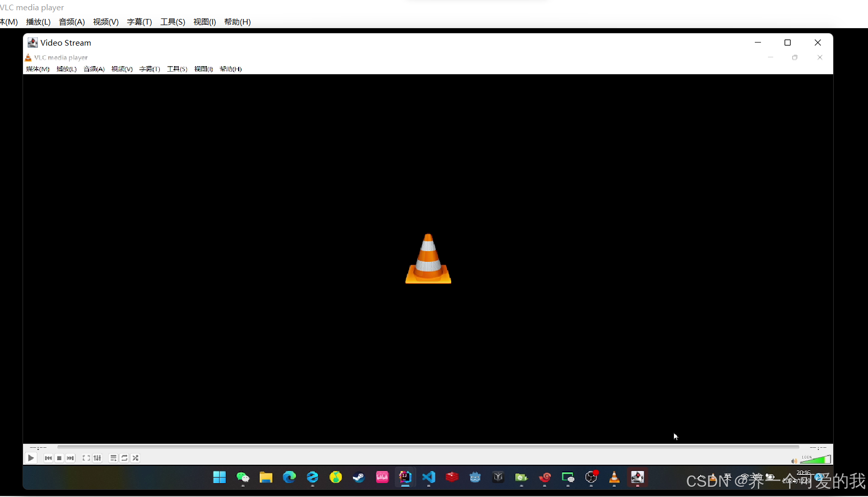Image resolution: width=868 pixels, height=497 pixels.
Task: Open 工具(S) menu inside the Video Stream window
Action: pos(177,69)
